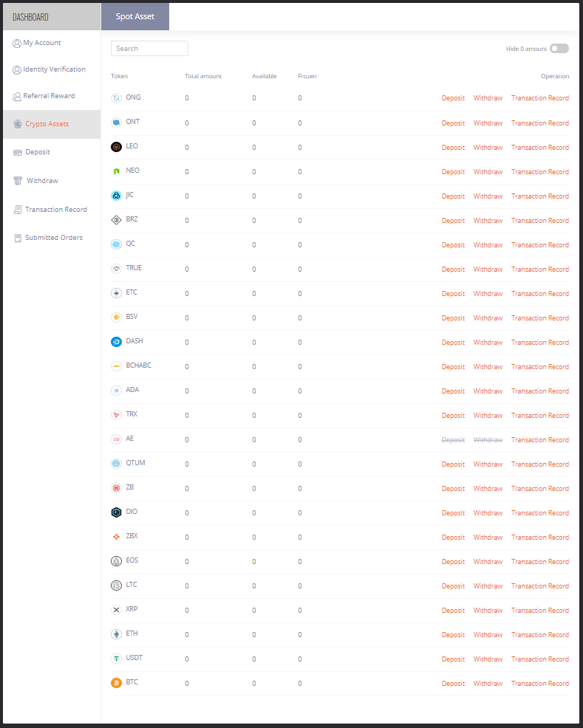Click the LTC token icon
This screenshot has width=583, height=728.
[116, 586]
